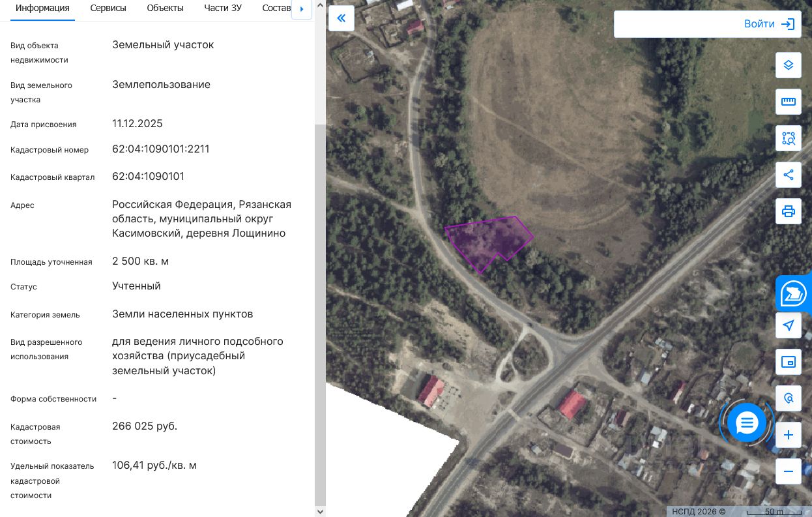Click the area value 2 500 кв. м

141,261
